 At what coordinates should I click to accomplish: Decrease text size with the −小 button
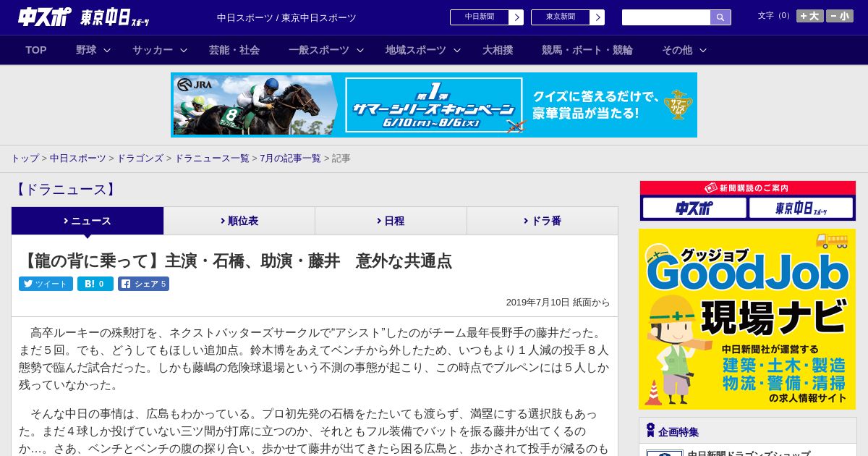tap(840, 16)
